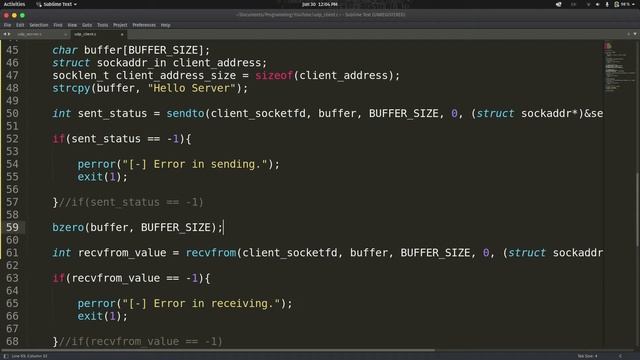Open the Activities overview
Screen dimensions: 640x360
pyautogui.click(x=14, y=4)
